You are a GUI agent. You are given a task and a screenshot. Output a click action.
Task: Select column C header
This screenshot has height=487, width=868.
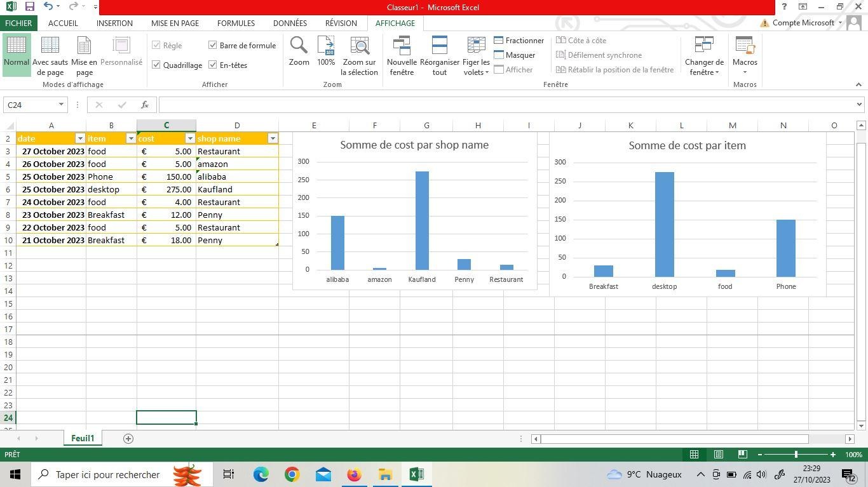[x=166, y=126]
